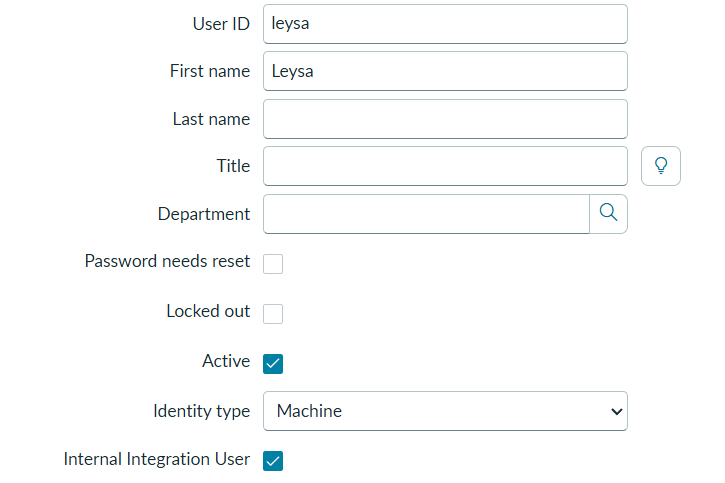Focus the User ID field containing leysa
This screenshot has height=483, width=725.
point(445,24)
